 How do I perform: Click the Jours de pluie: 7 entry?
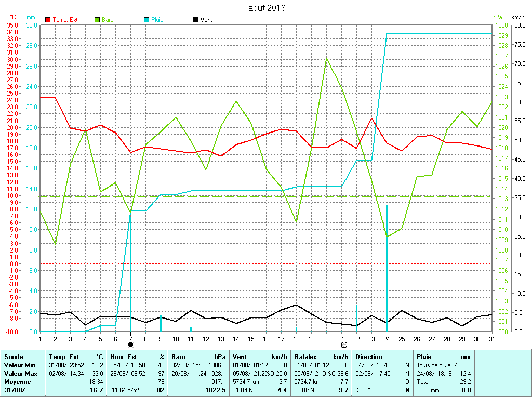point(437,365)
